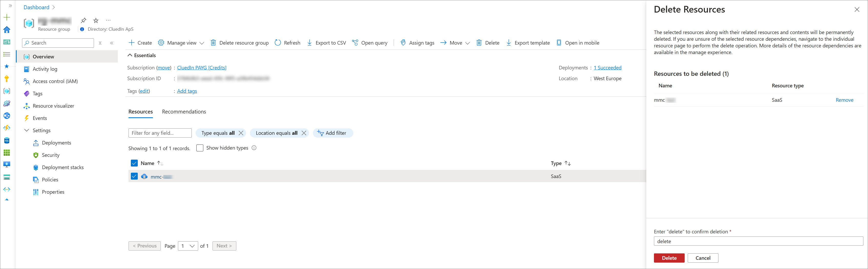
Task: Select Overview in the sidebar
Action: coord(67,57)
